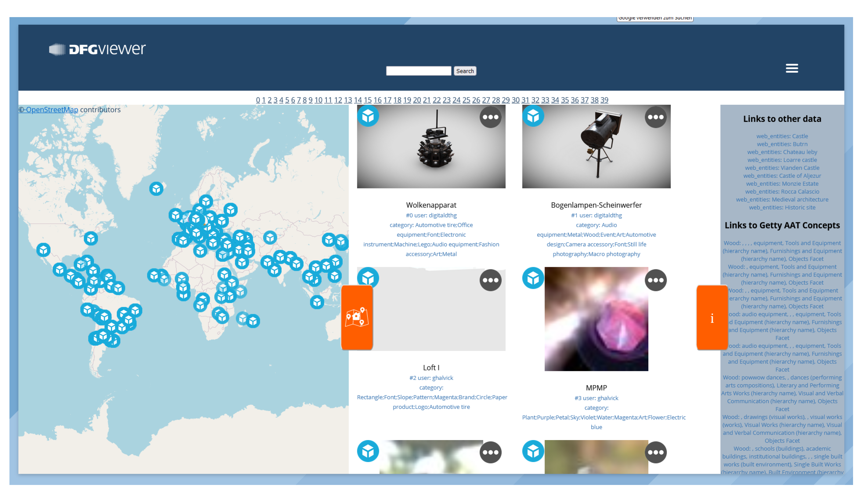This screenshot has height=499, width=868.
Task: Click the map marker in Indonesia
Action: [x=317, y=302]
